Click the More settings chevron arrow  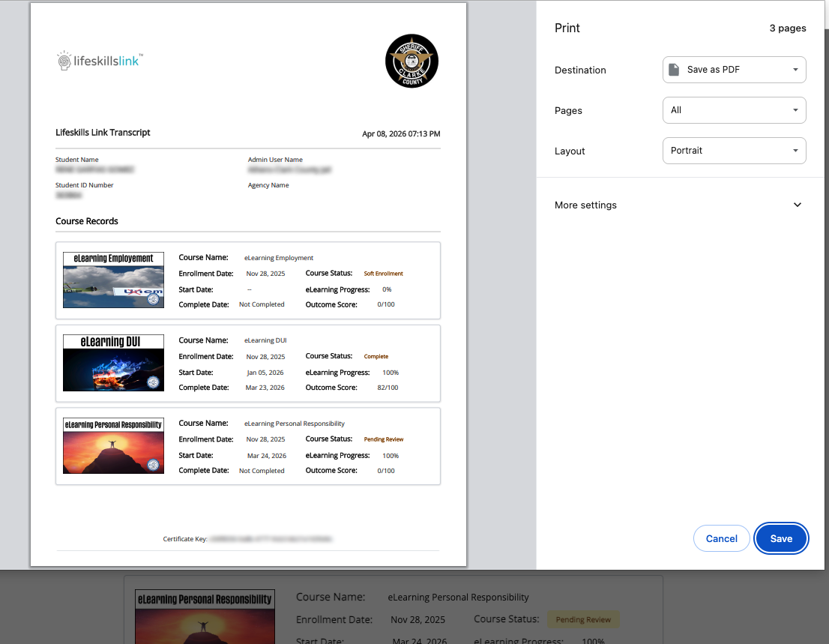(x=798, y=205)
